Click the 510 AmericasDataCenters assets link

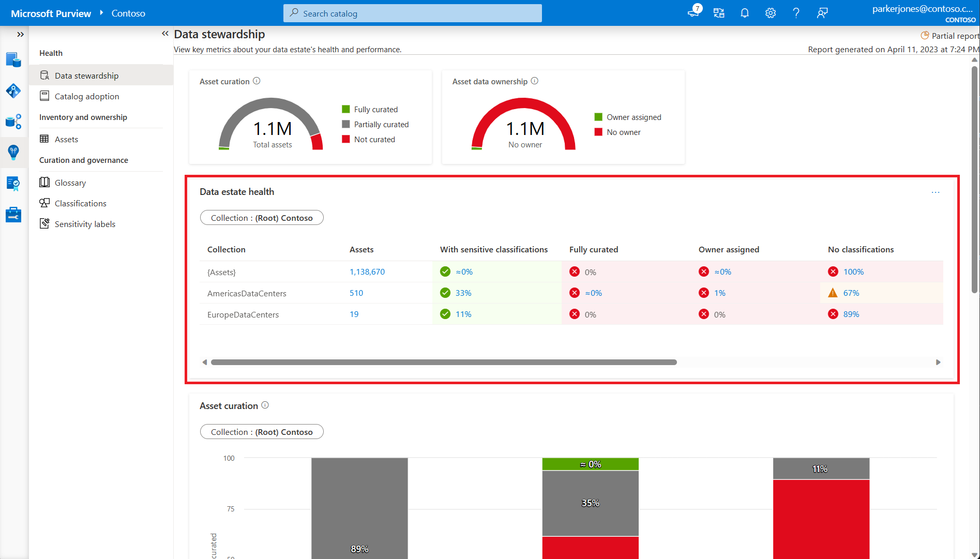coord(356,293)
